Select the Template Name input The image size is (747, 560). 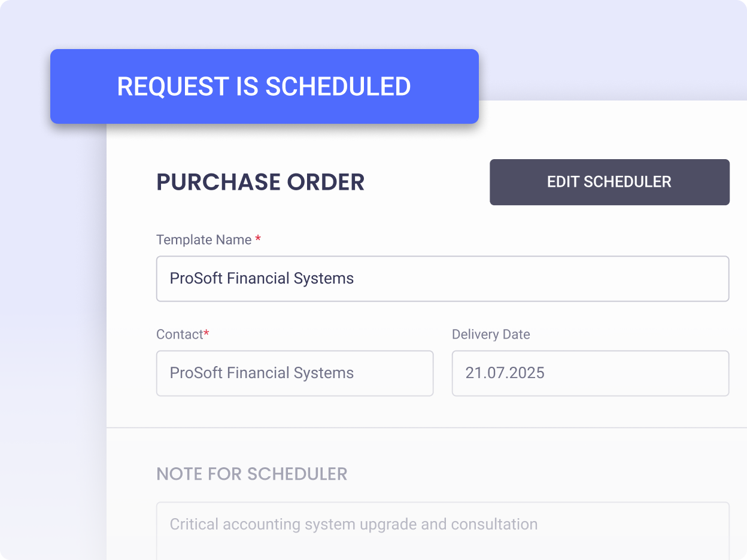(x=442, y=278)
